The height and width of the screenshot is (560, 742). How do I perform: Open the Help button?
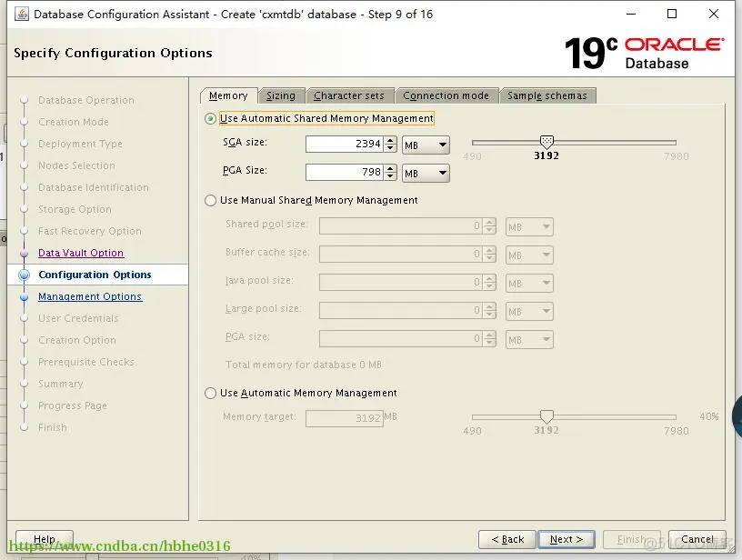pos(45,539)
